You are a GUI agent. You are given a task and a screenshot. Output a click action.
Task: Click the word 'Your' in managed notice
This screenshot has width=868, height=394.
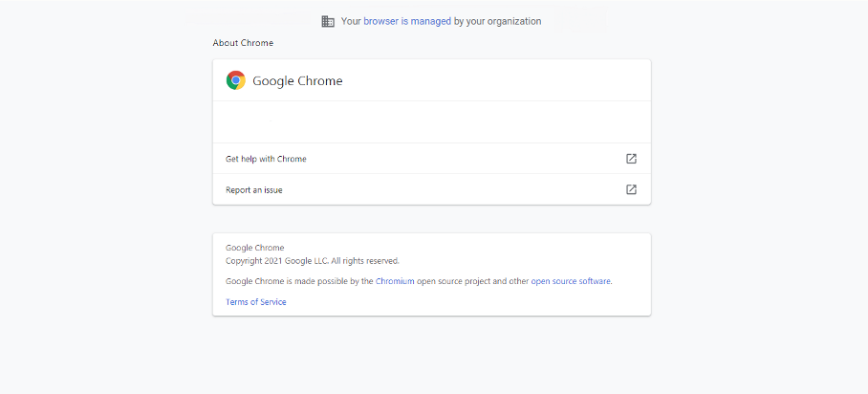click(x=351, y=22)
